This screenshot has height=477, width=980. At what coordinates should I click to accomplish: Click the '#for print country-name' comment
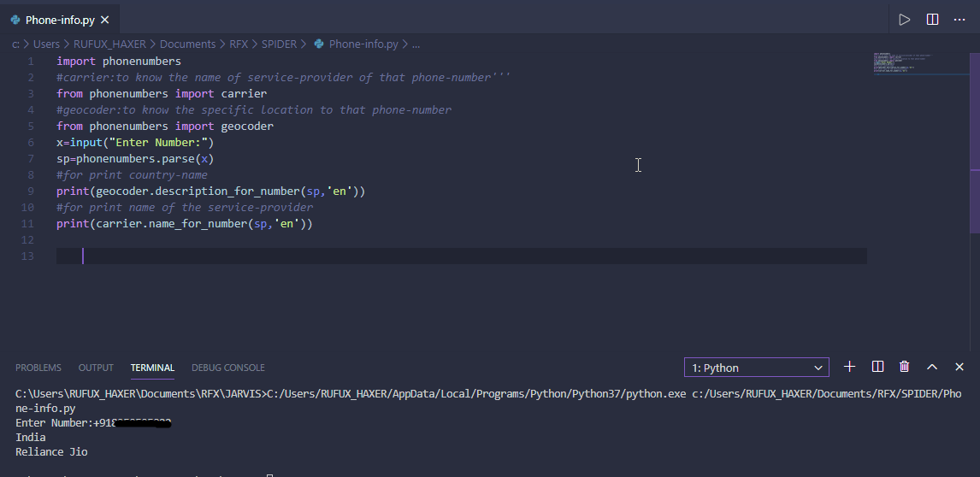tap(132, 175)
